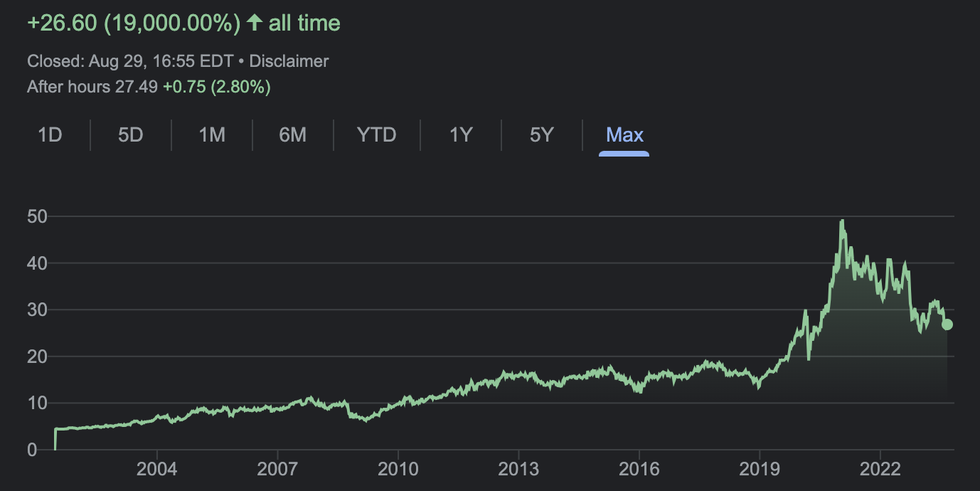Select the 5D time range tab

pos(131,135)
